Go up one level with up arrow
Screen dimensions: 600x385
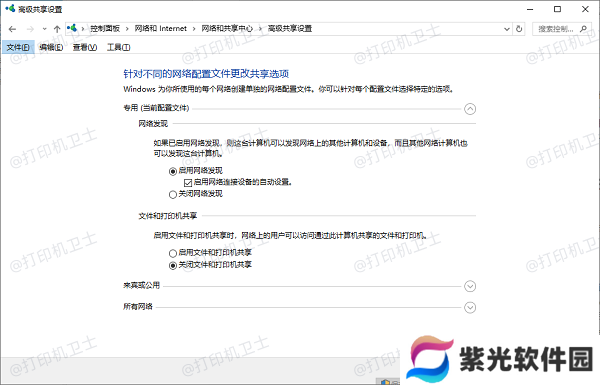pos(57,29)
